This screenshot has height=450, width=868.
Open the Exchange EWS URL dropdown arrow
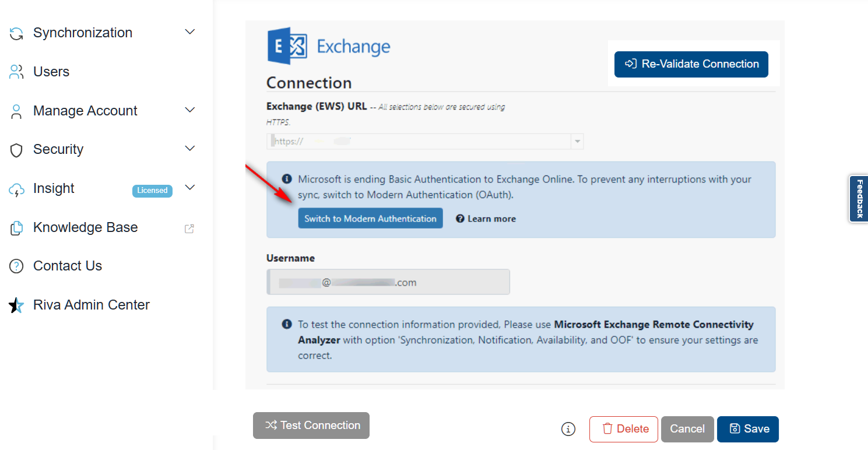[x=577, y=141]
